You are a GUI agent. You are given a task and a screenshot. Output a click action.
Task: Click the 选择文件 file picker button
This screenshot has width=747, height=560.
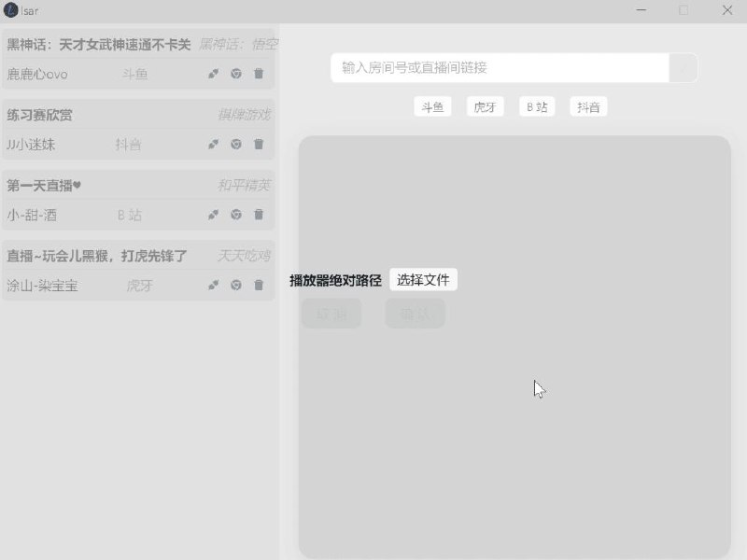point(425,279)
